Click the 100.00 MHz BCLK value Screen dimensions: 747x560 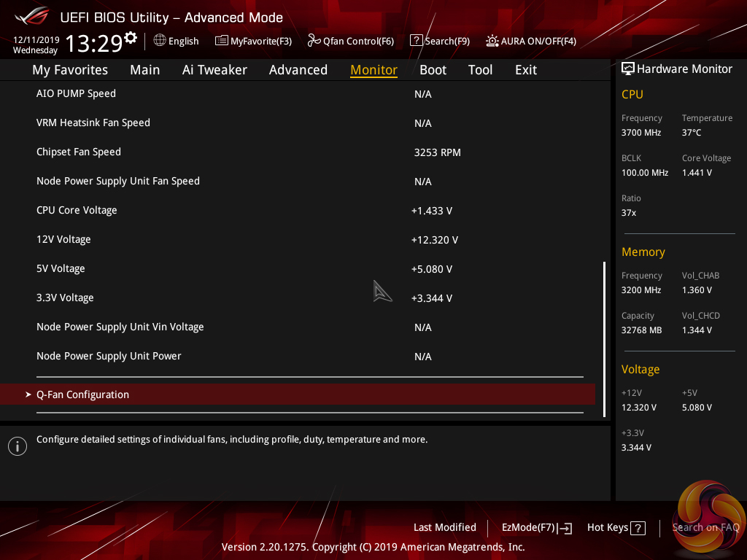click(645, 173)
